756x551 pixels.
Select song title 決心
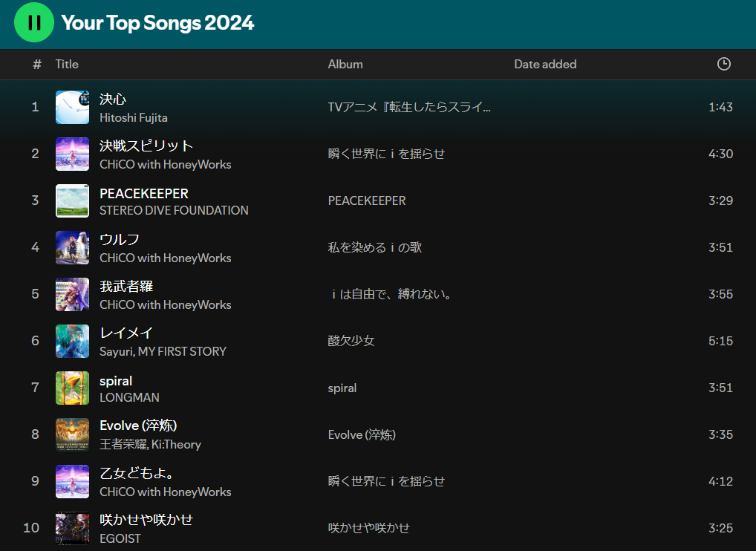(113, 99)
